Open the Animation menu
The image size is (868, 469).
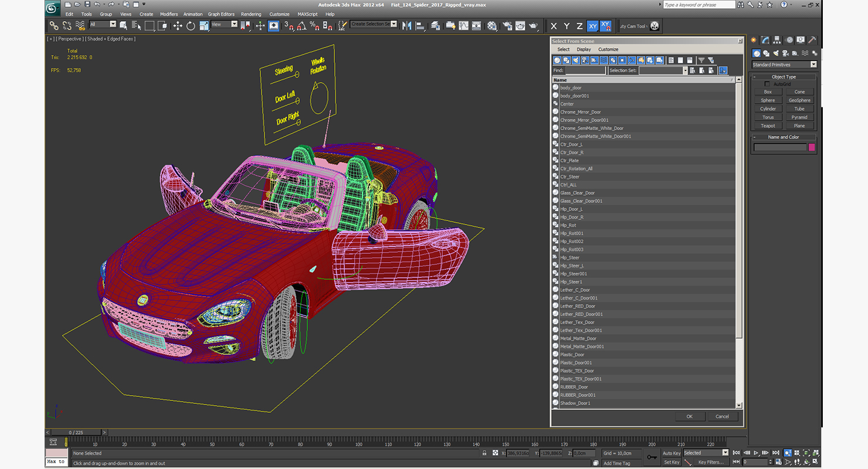(193, 14)
